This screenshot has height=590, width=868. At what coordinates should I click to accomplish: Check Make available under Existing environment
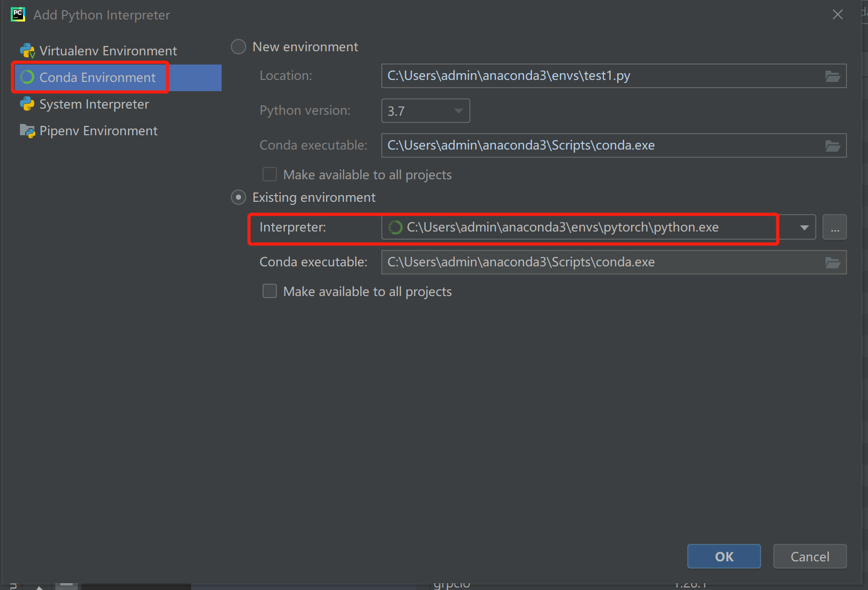[x=270, y=291]
